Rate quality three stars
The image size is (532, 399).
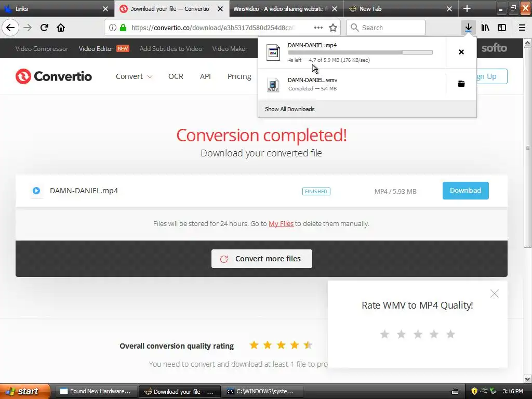(418, 334)
